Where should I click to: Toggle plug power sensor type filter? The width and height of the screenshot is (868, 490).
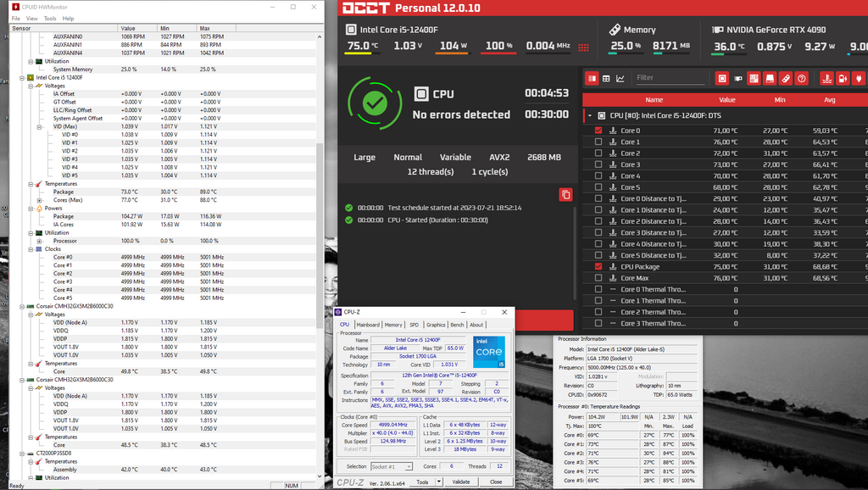click(x=860, y=79)
